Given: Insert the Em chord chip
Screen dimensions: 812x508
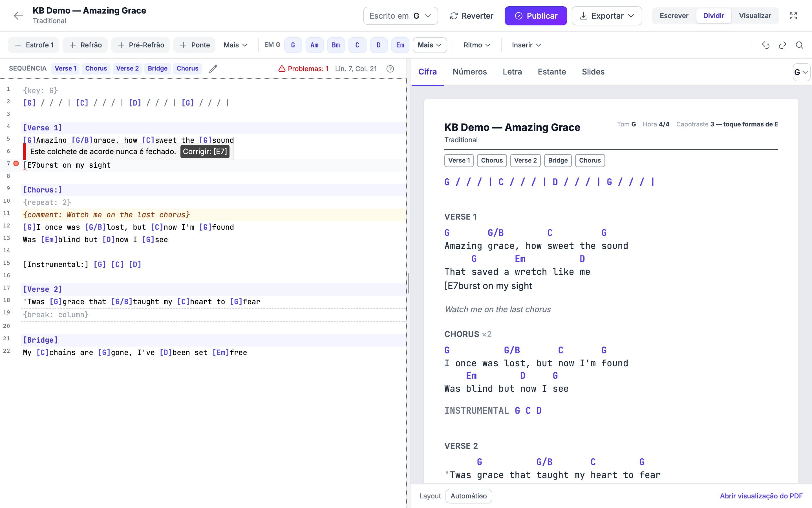Looking at the screenshot, I should pyautogui.click(x=400, y=45).
